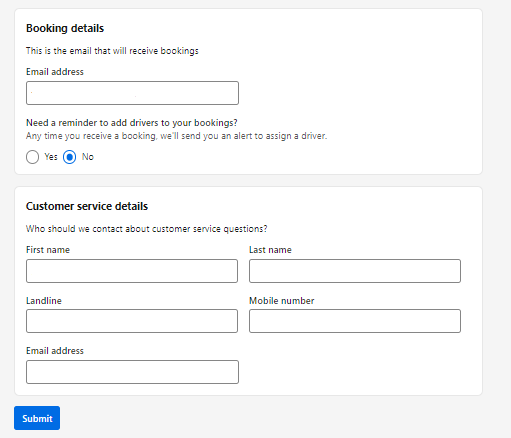Focus the Last name input

pos(355,271)
